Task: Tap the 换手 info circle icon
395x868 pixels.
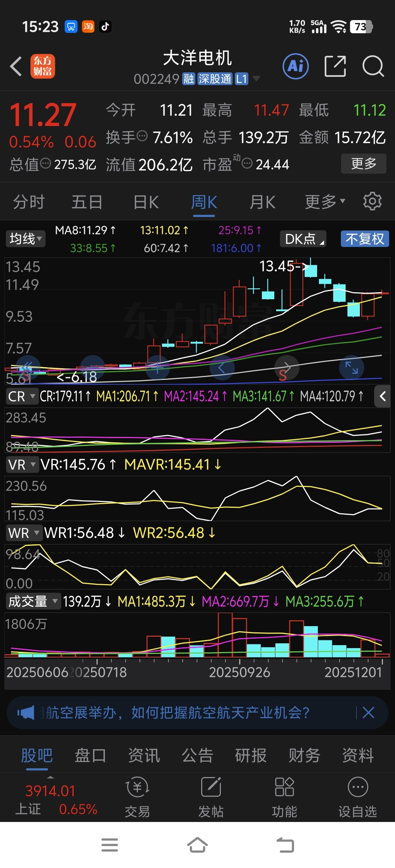Action: coord(142,136)
